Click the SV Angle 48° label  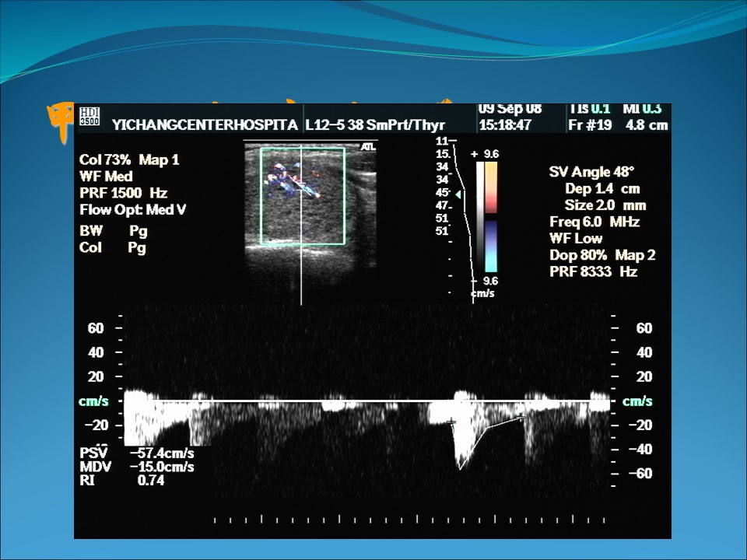591,172
